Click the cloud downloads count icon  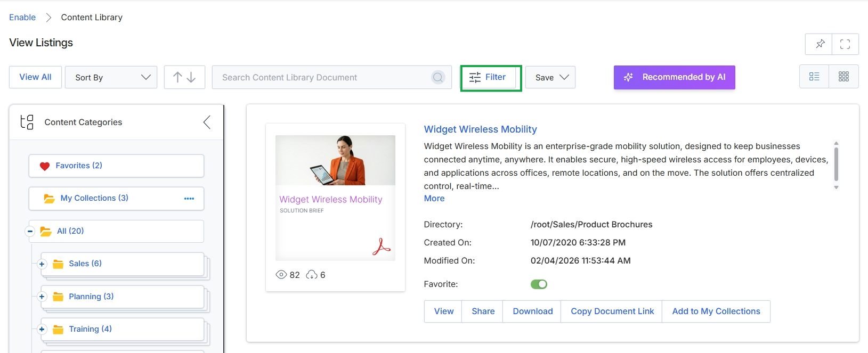312,275
